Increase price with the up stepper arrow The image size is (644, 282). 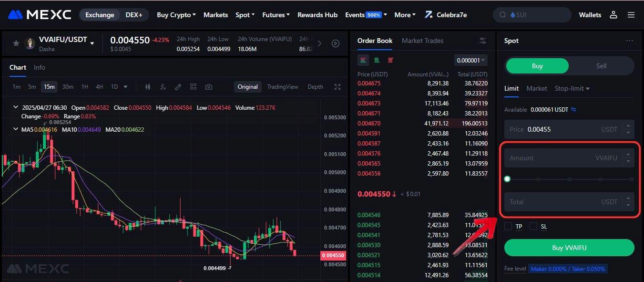[x=628, y=126]
